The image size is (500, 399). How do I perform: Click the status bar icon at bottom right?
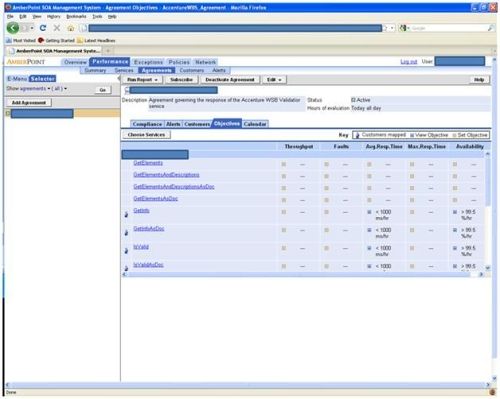pos(492,392)
